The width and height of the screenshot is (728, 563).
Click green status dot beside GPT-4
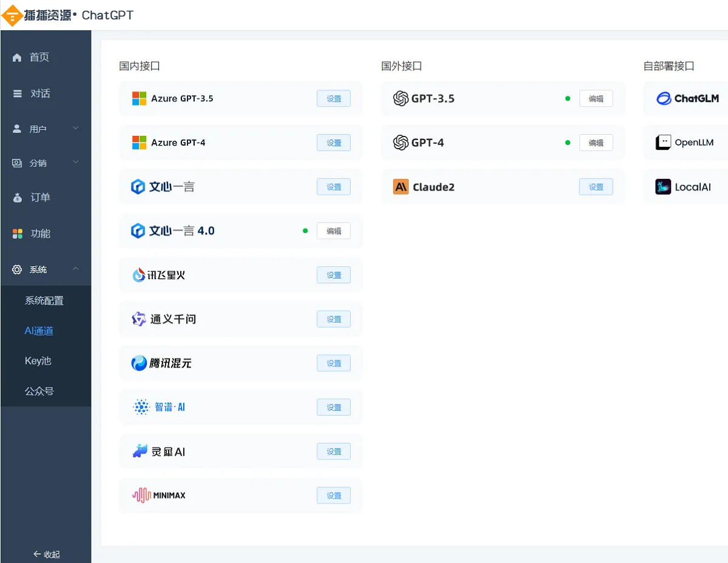(568, 143)
